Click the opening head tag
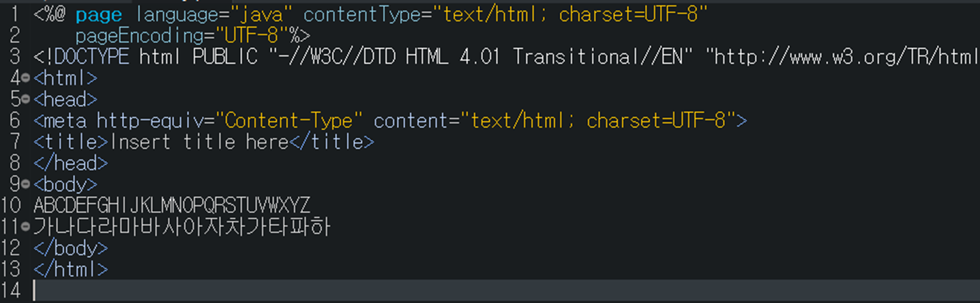Screen dimensions: 980x303 [x=65, y=99]
